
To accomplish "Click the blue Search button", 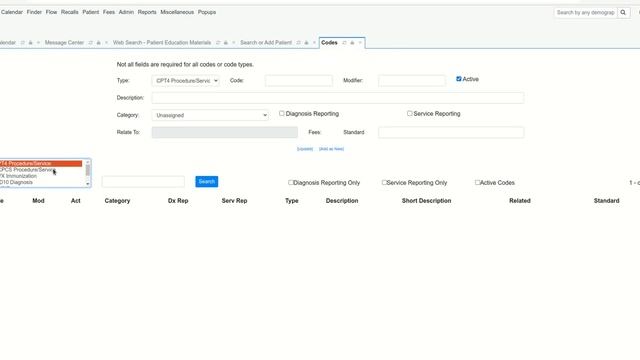I will tap(207, 182).
